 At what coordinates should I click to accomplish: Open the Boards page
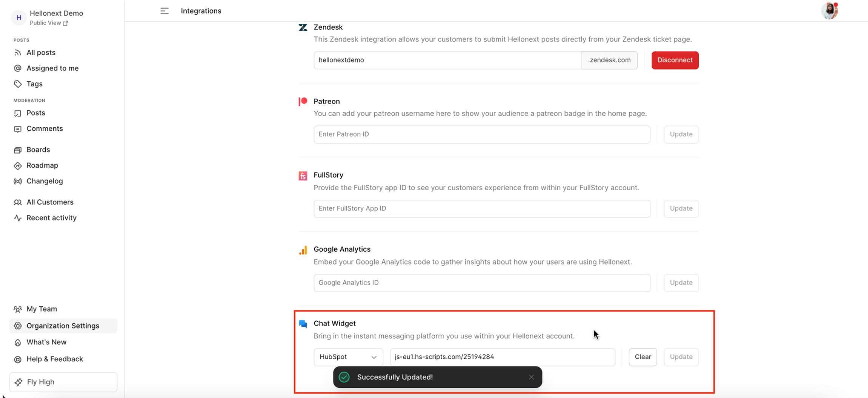(x=38, y=150)
